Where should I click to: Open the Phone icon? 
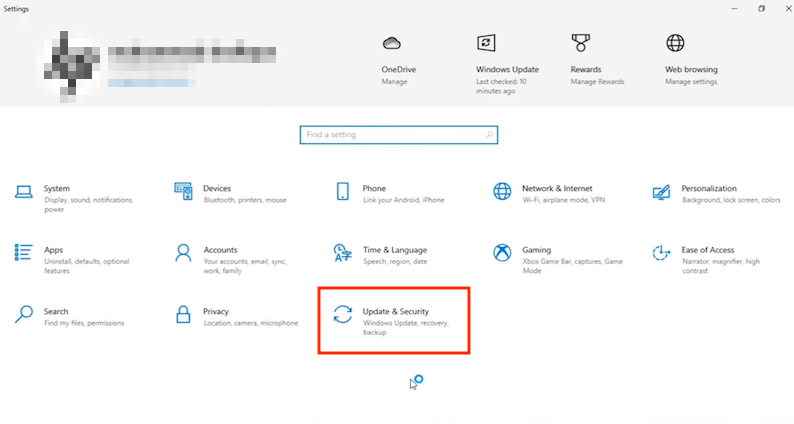coord(343,191)
